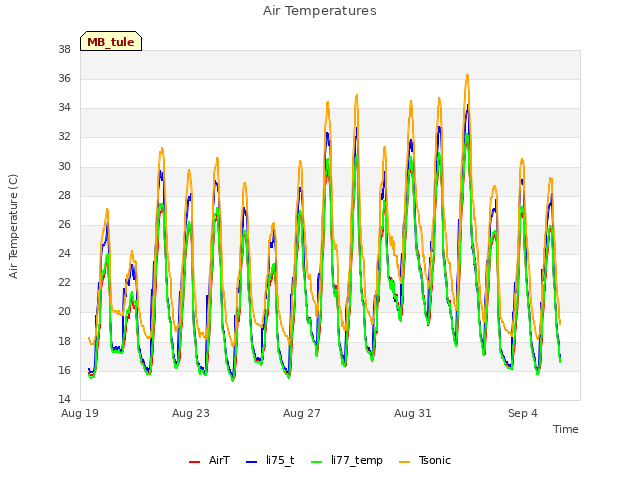
Task: Click the green li77_temp legend swatch
Action: click(x=316, y=462)
